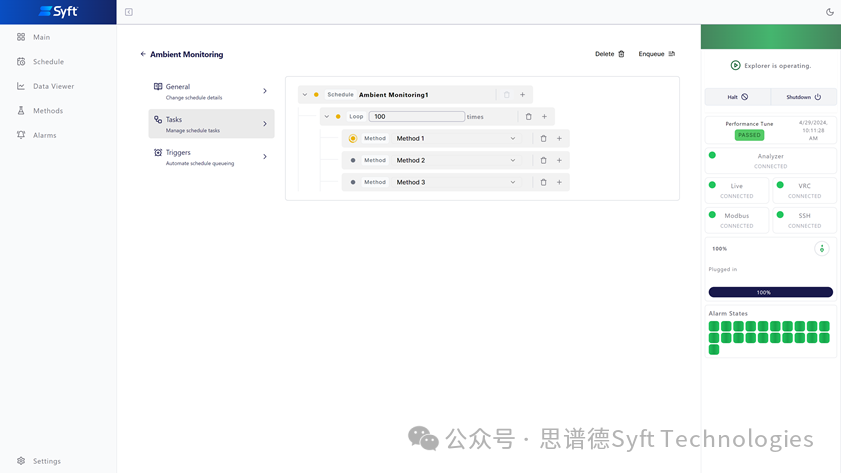The width and height of the screenshot is (841, 473).
Task: Click the Modbus connected status card
Action: coord(737,220)
